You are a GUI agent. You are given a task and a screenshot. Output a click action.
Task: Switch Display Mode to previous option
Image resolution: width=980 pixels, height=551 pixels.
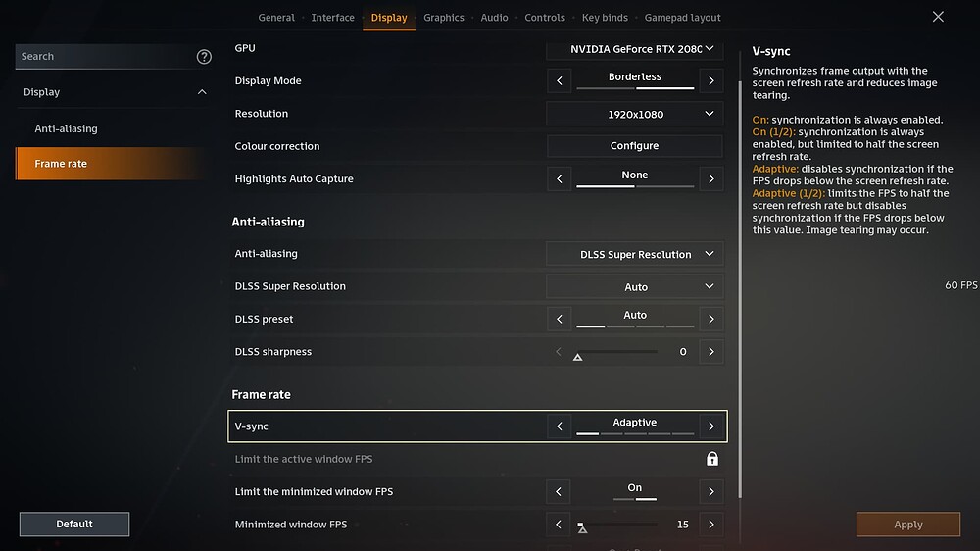tap(559, 80)
